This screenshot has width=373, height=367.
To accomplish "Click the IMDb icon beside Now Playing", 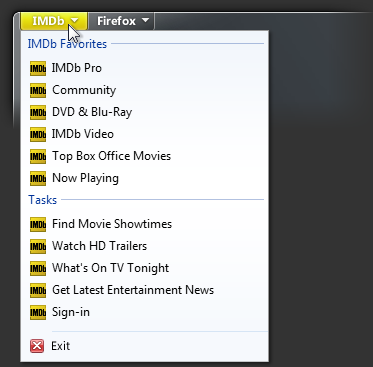I will pos(38,178).
